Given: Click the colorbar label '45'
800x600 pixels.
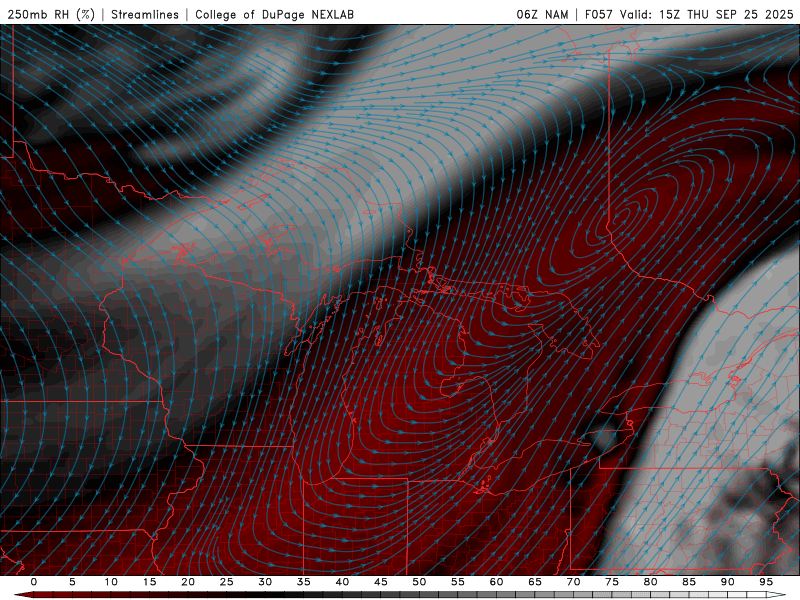Looking at the screenshot, I should (381, 582).
